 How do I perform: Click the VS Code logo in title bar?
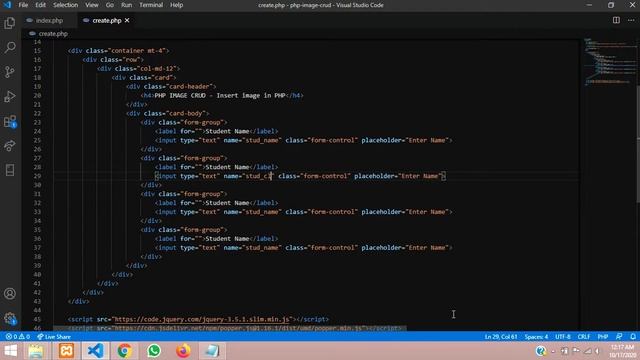click(7, 5)
